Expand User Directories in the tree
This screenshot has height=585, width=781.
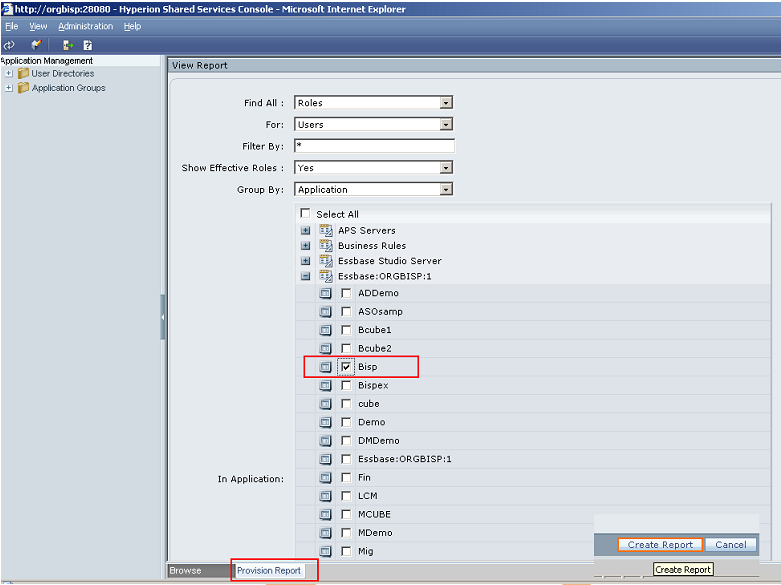(x=8, y=73)
